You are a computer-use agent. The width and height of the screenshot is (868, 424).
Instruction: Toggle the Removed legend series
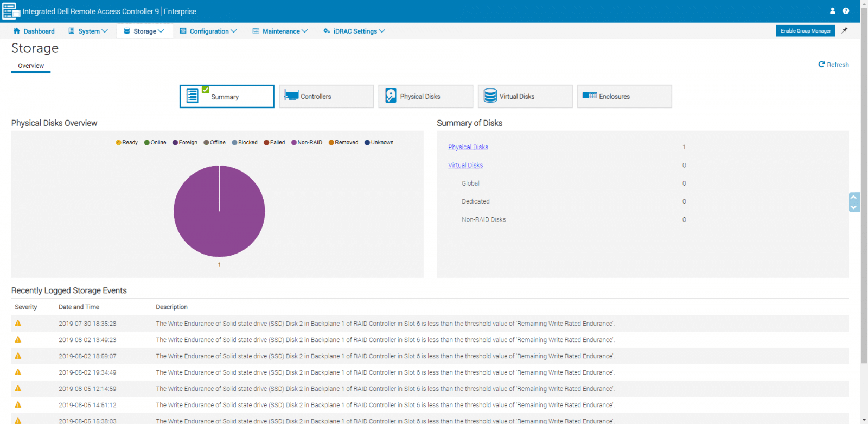coord(343,143)
